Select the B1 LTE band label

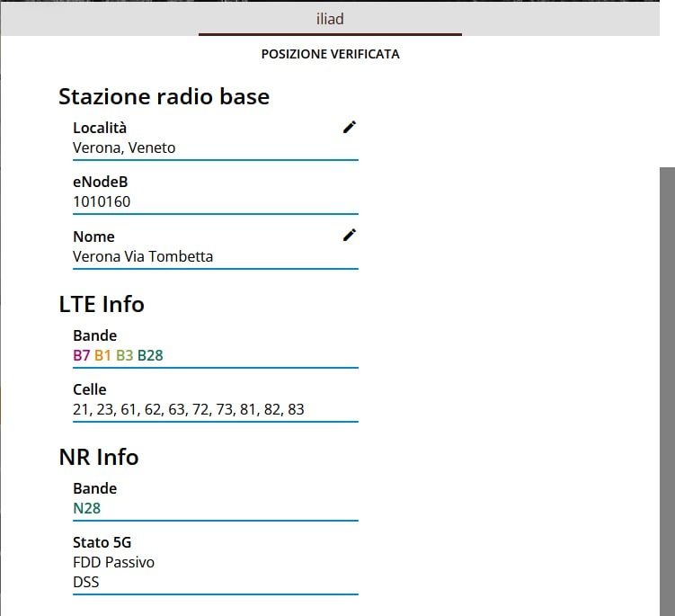pyautogui.click(x=102, y=355)
